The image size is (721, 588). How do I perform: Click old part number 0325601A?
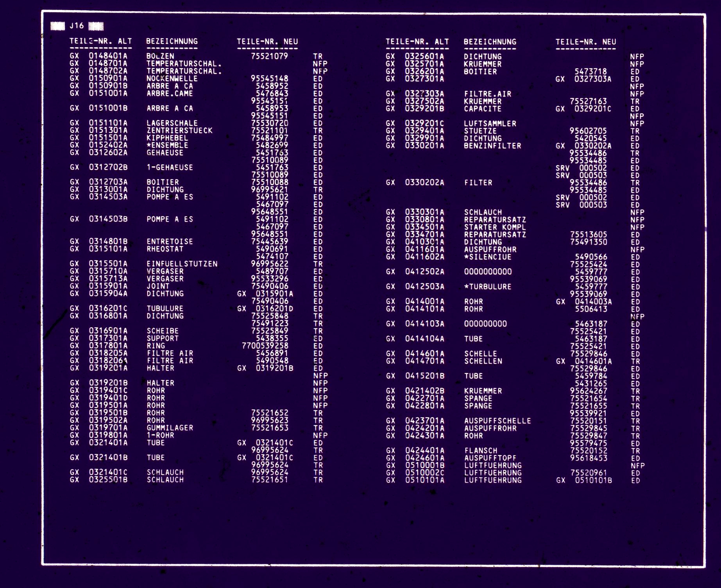click(x=424, y=56)
